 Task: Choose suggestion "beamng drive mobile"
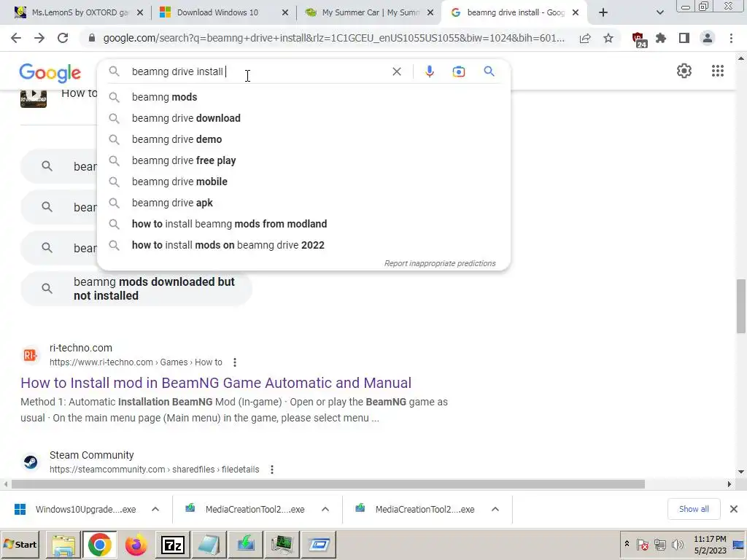[x=303, y=182]
